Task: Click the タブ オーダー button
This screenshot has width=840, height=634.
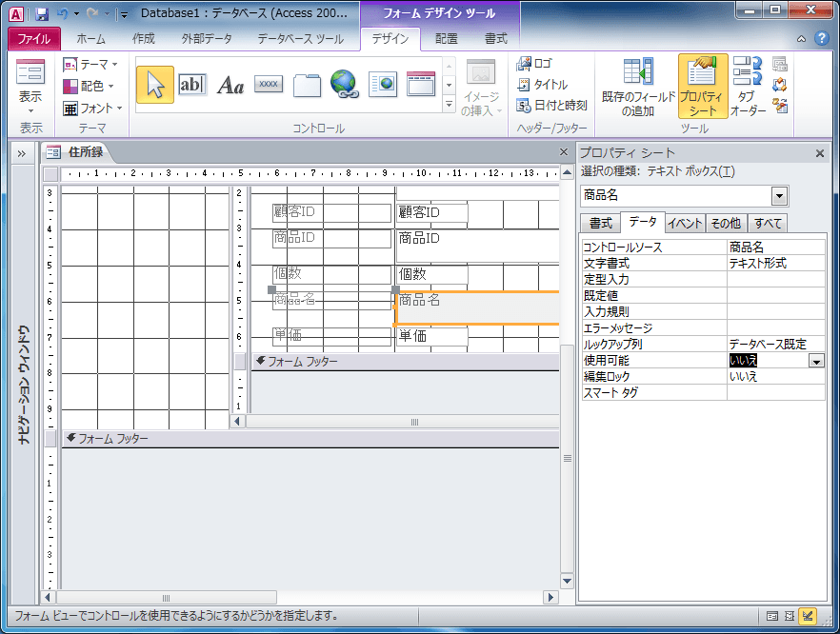Action: click(x=748, y=87)
